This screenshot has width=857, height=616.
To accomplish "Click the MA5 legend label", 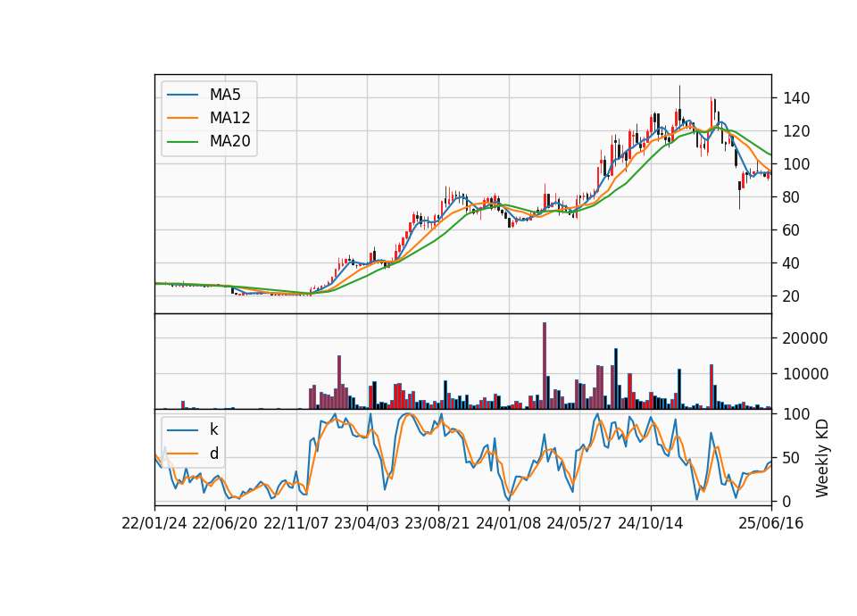I will pyautogui.click(x=225, y=95).
